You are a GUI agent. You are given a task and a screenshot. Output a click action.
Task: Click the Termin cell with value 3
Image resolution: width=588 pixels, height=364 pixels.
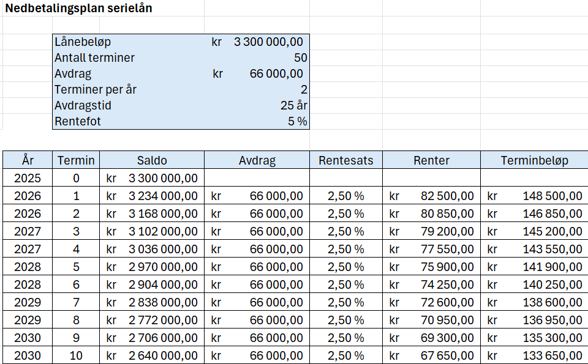76,231
